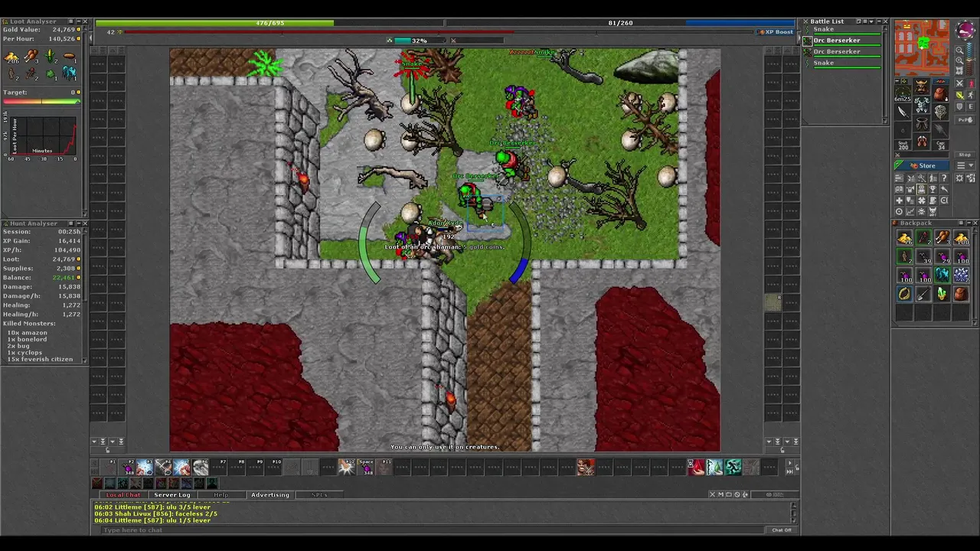Viewport: 980px width, 551px height.
Task: Zoom in on the minimap
Action: click(x=959, y=60)
